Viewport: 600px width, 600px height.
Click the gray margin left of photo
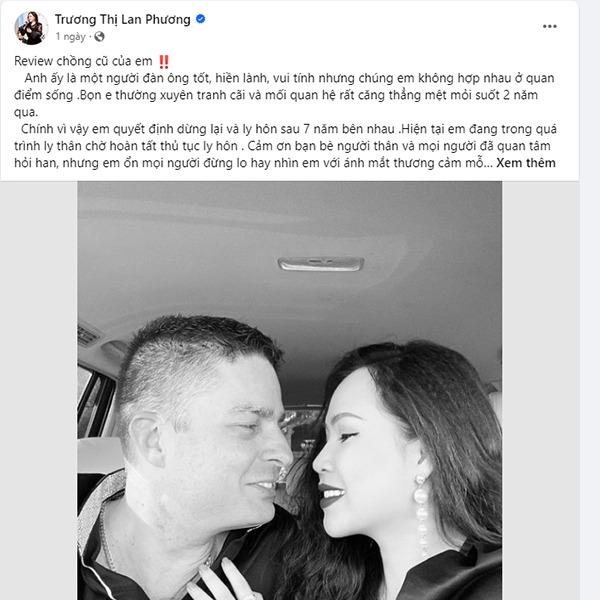tap(39, 391)
